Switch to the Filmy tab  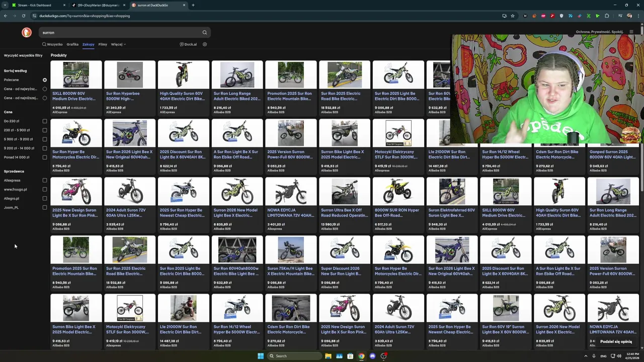tap(103, 44)
